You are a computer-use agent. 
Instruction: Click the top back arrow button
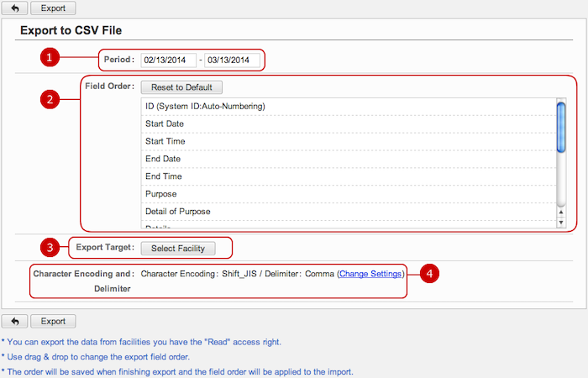click(x=14, y=8)
